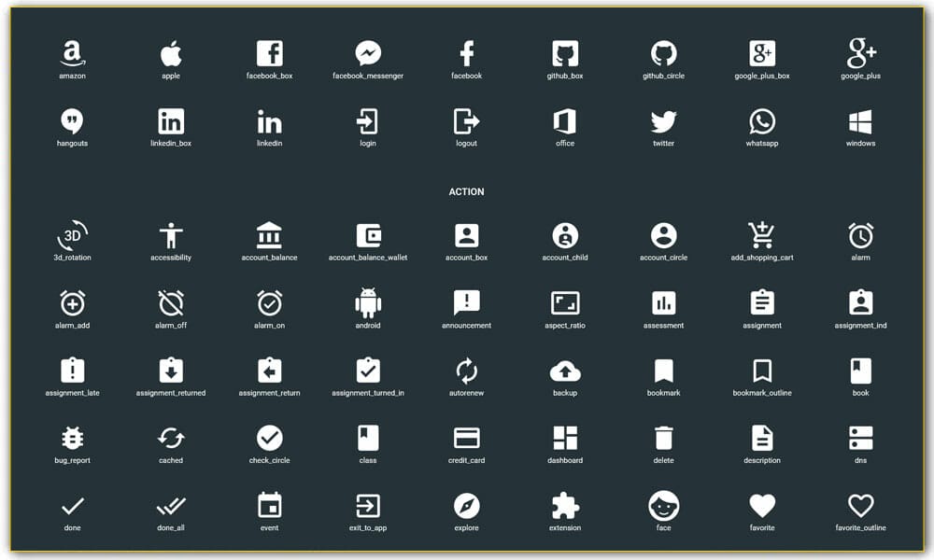Select the amazon icon
The height and width of the screenshot is (560, 934).
[x=73, y=53]
